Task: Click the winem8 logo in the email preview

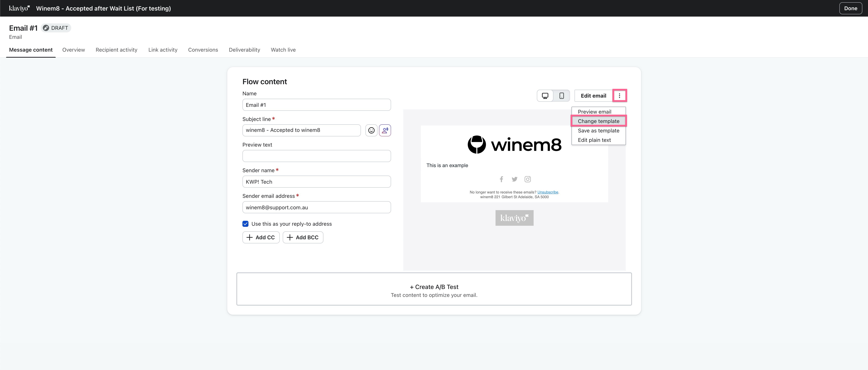Action: [514, 144]
